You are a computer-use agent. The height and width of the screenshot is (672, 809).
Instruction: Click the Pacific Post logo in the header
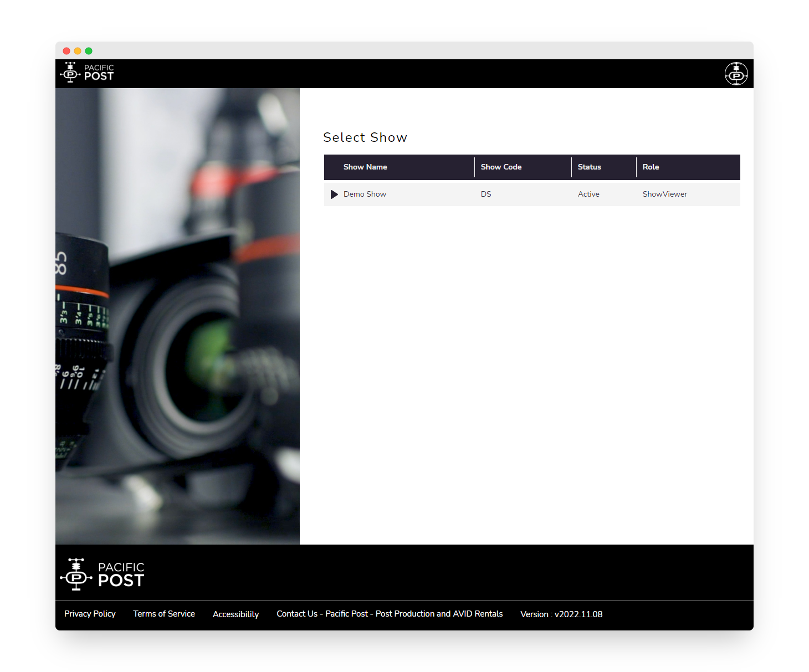pyautogui.click(x=87, y=73)
